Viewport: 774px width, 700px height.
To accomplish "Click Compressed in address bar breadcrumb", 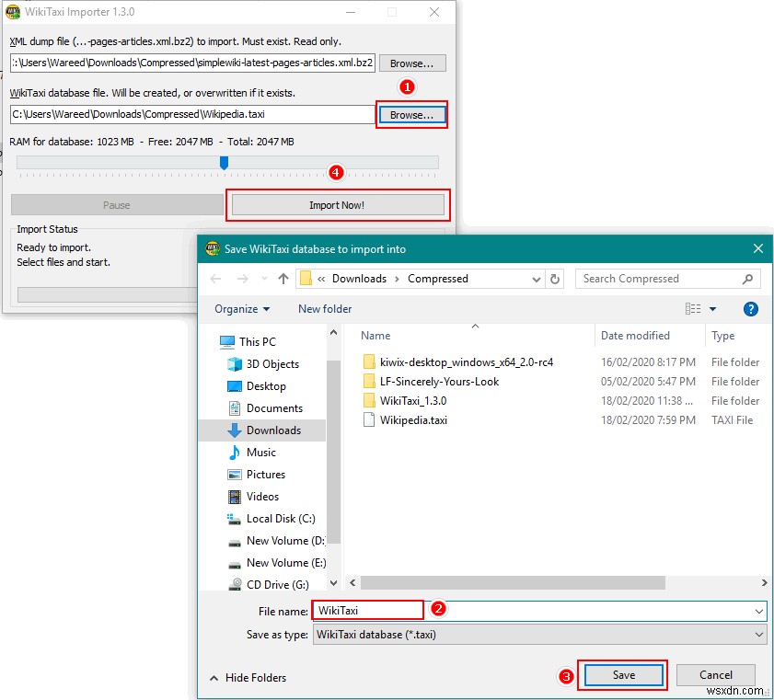I will (437, 279).
